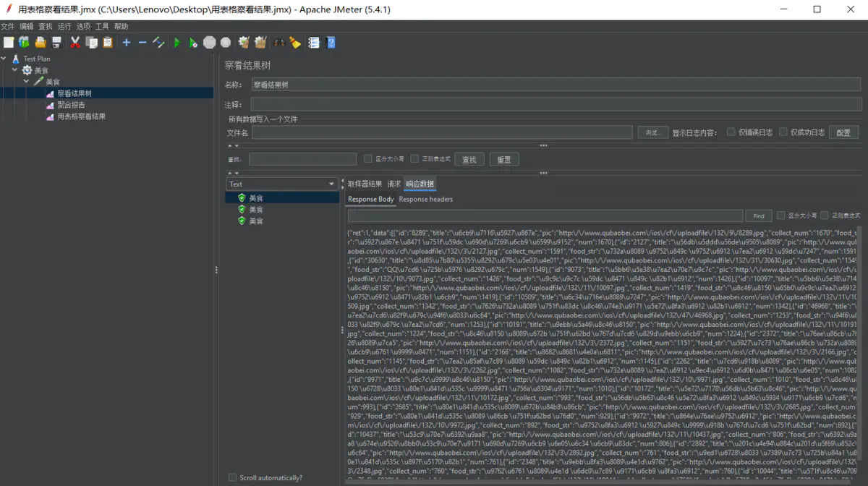Open the 编辑 menu

pyautogui.click(x=27, y=26)
